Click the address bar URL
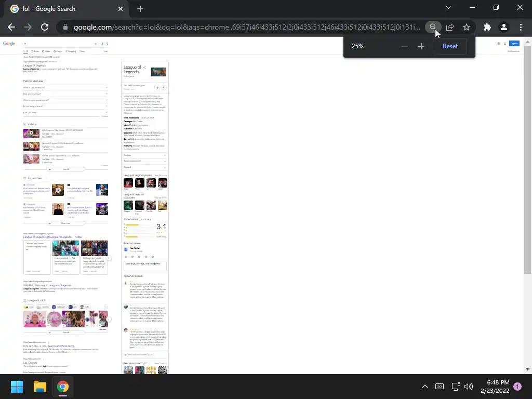532x399 pixels. tap(247, 27)
